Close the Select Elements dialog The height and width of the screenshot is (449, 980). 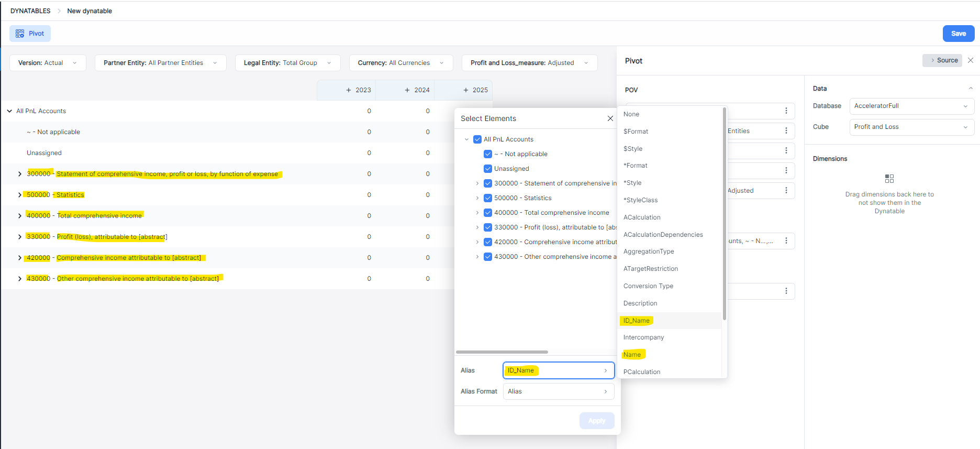tap(610, 118)
